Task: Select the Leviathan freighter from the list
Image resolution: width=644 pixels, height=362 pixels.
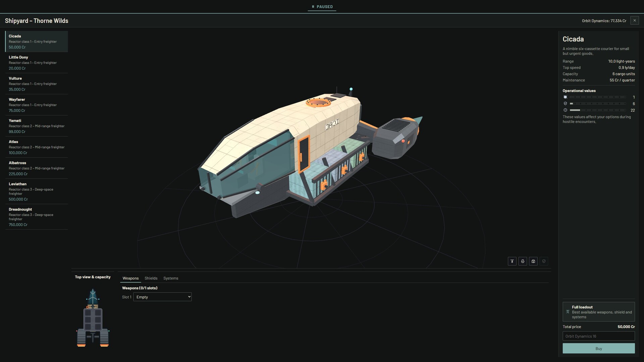Action: click(37, 191)
